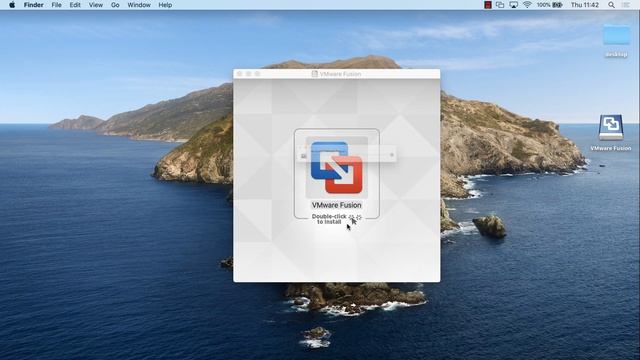Open the Finder menu
The height and width of the screenshot is (360, 640).
click(33, 5)
